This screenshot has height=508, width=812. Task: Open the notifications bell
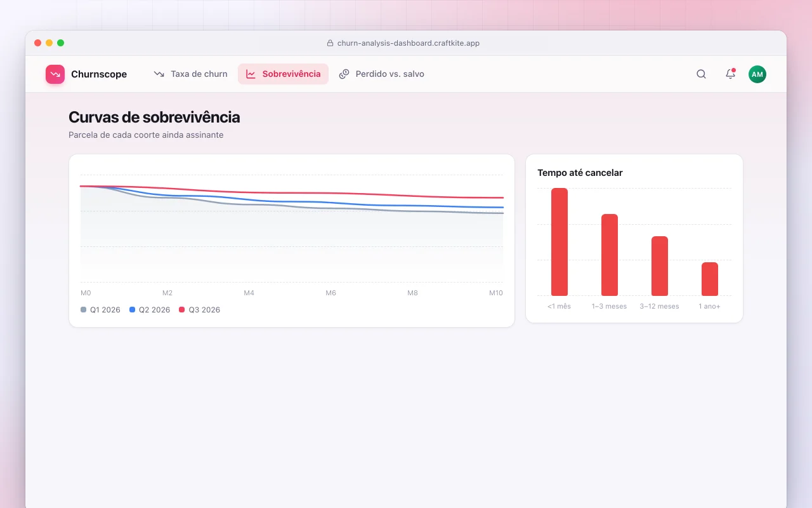coord(730,74)
